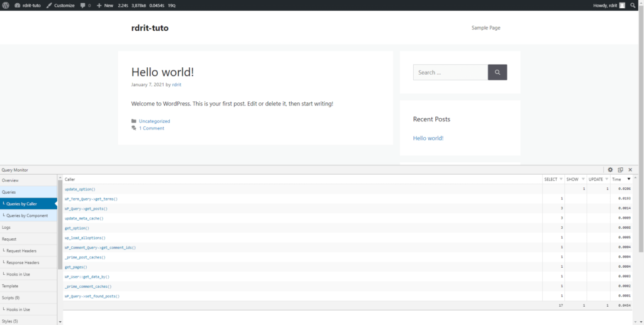Select Queries by Component in sidebar
The width and height of the screenshot is (644, 325).
(x=27, y=216)
